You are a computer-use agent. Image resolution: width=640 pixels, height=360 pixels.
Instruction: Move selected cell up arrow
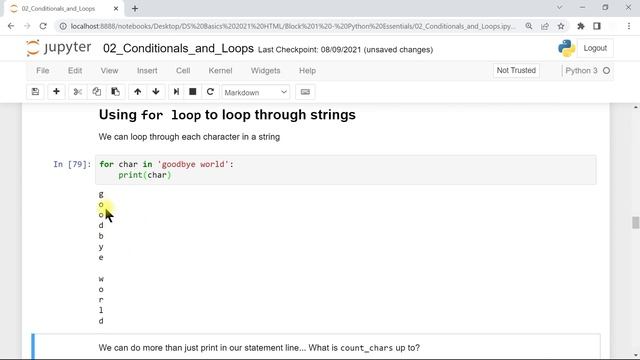tap(138, 92)
